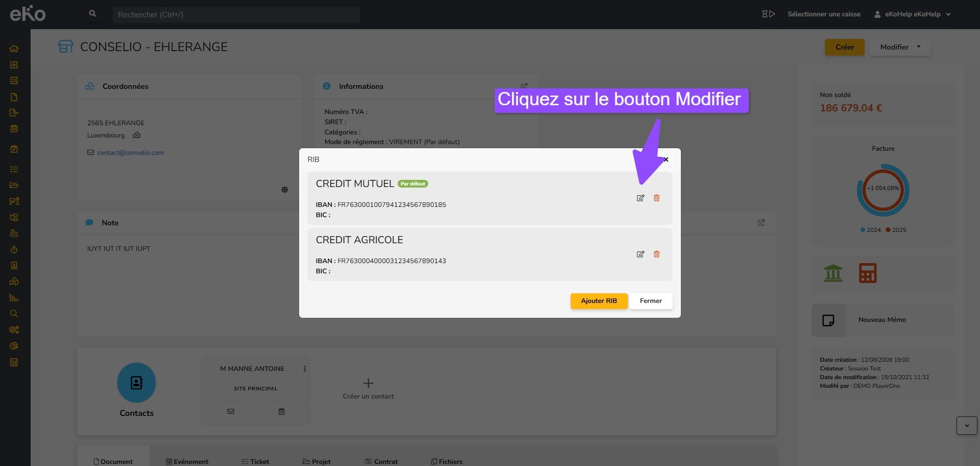Expand the eKoHelp user account menu
The image size is (980, 466).
point(912,14)
